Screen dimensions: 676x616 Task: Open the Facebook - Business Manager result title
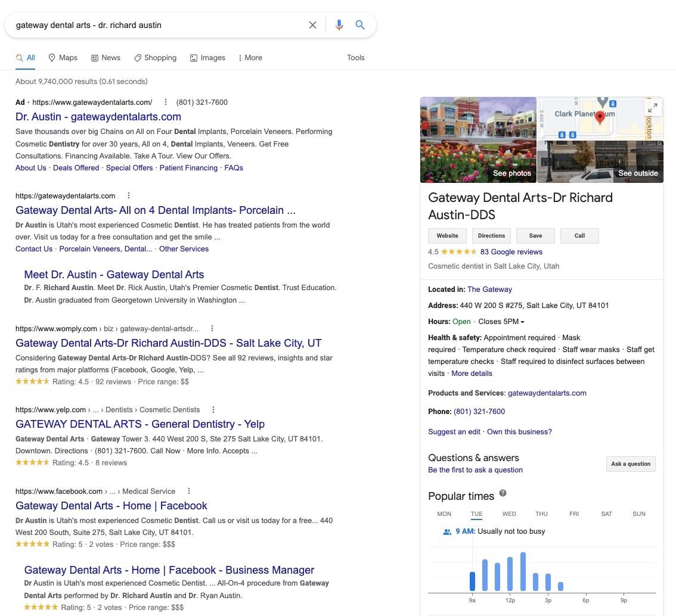tap(169, 570)
